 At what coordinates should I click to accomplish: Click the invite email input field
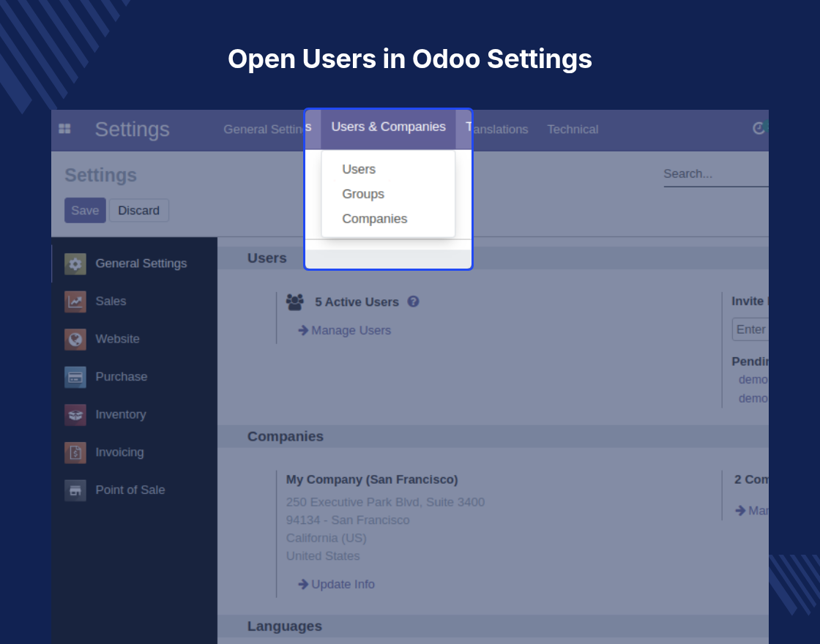750,329
